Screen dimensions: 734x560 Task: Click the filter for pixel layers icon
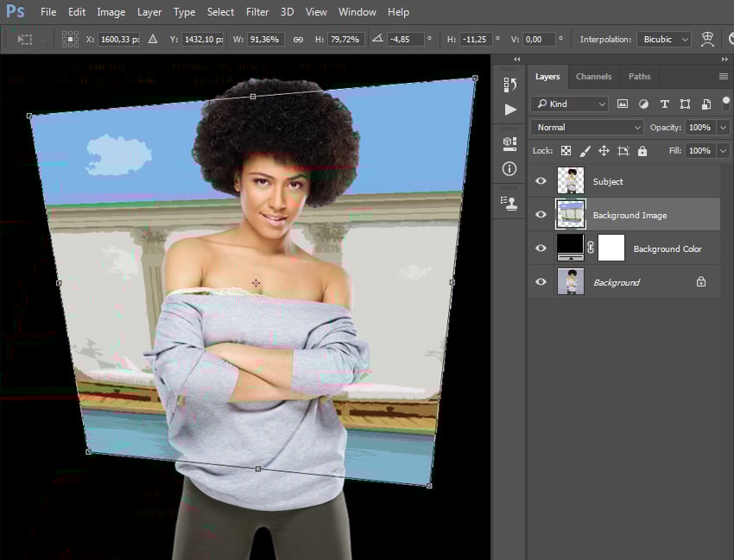pos(623,104)
